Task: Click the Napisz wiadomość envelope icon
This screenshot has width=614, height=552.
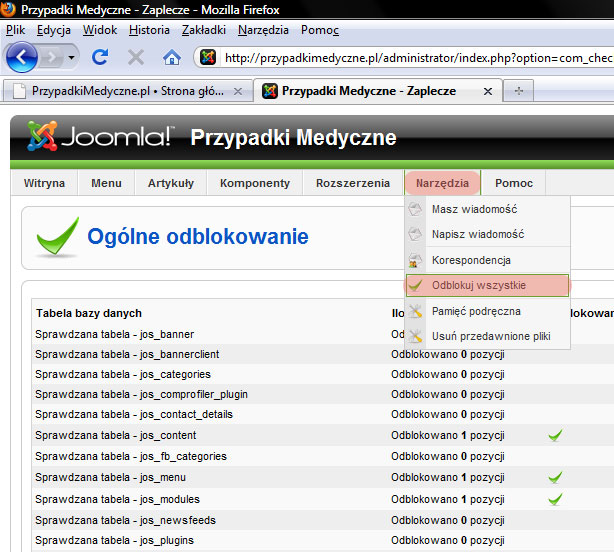Action: click(415, 234)
